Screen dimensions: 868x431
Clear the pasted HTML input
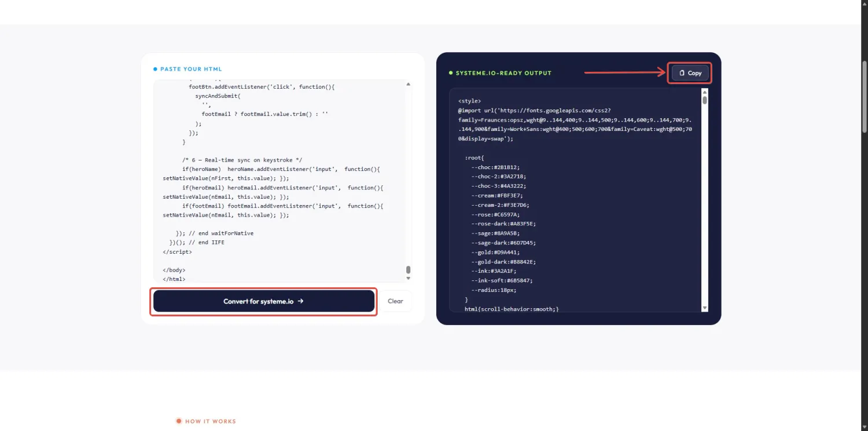(395, 301)
